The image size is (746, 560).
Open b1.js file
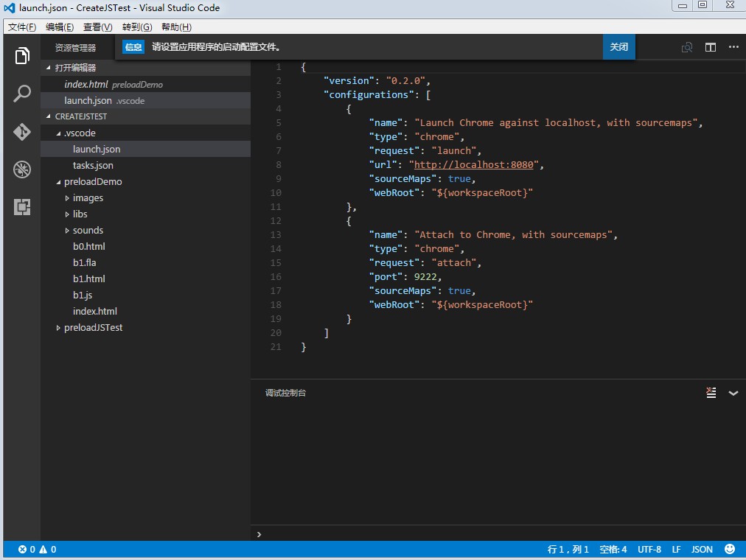pyautogui.click(x=145, y=295)
